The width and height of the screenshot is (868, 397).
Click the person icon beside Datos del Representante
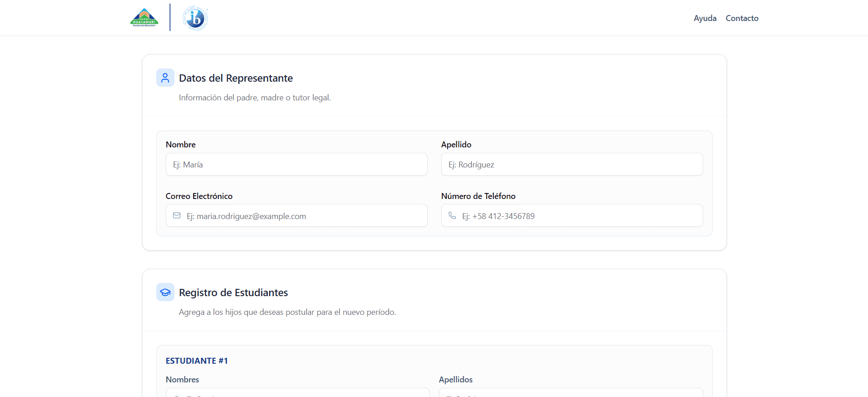tap(165, 78)
